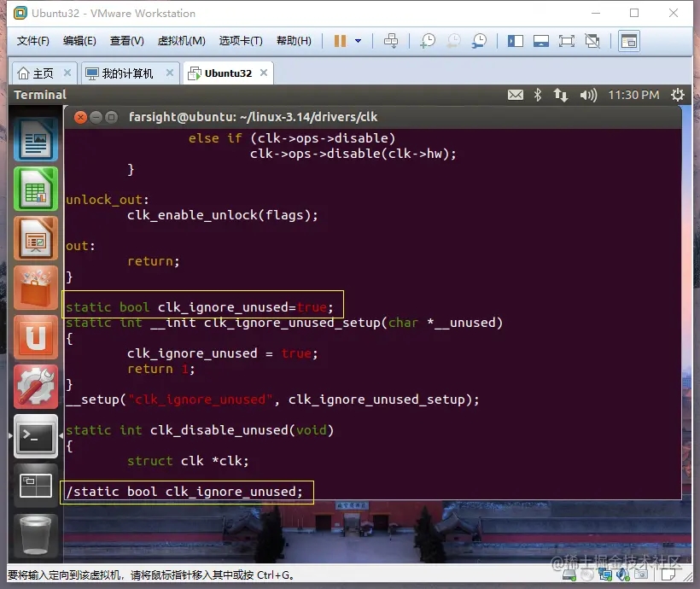Click the "struct clk *clk;" line
The width and height of the screenshot is (700, 589).
(188, 461)
